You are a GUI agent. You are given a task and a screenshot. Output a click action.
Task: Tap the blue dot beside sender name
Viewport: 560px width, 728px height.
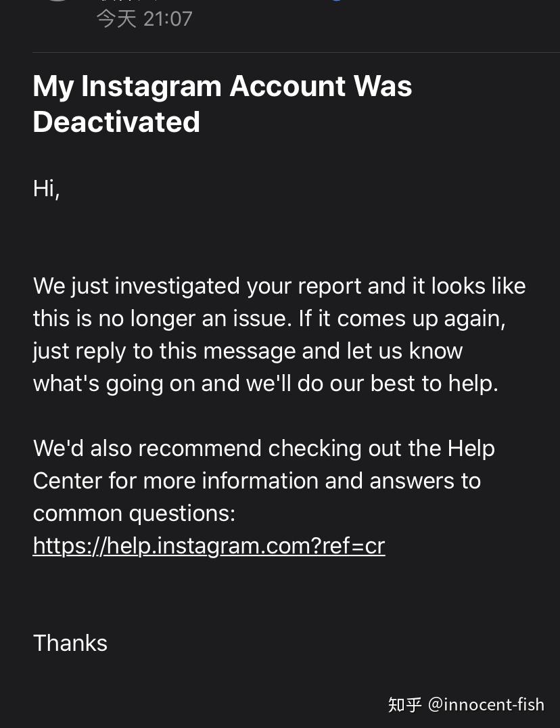tap(336, 1)
